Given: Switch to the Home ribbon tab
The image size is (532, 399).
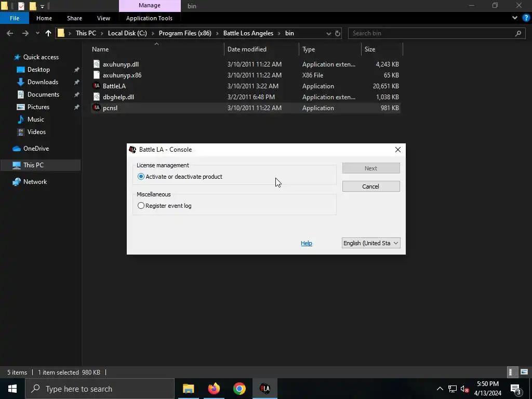Looking at the screenshot, I should pos(44,18).
